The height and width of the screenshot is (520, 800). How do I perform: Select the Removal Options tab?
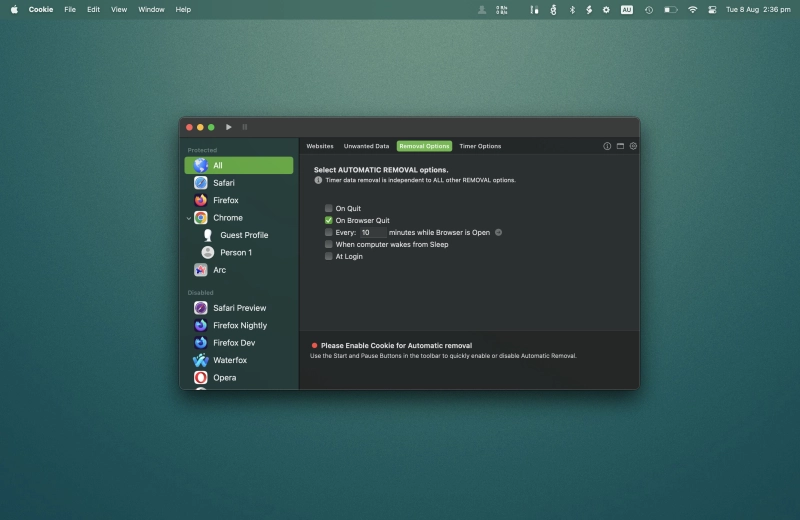coord(424,146)
